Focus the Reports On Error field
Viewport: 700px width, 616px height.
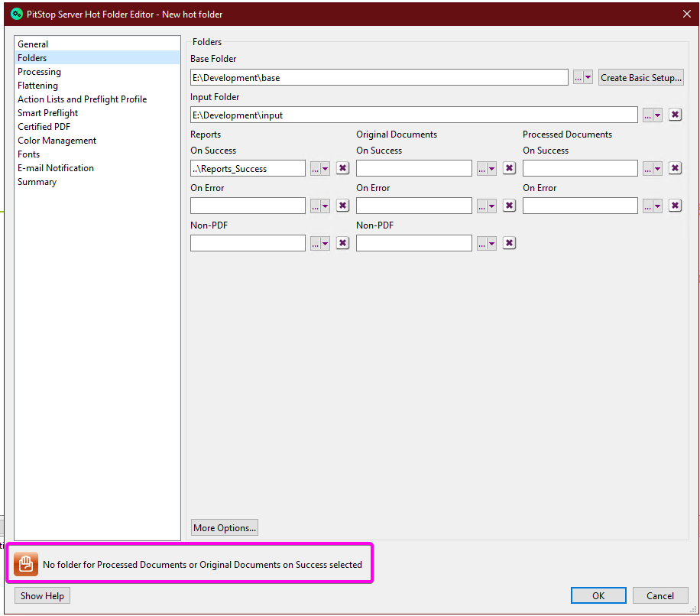pyautogui.click(x=248, y=206)
